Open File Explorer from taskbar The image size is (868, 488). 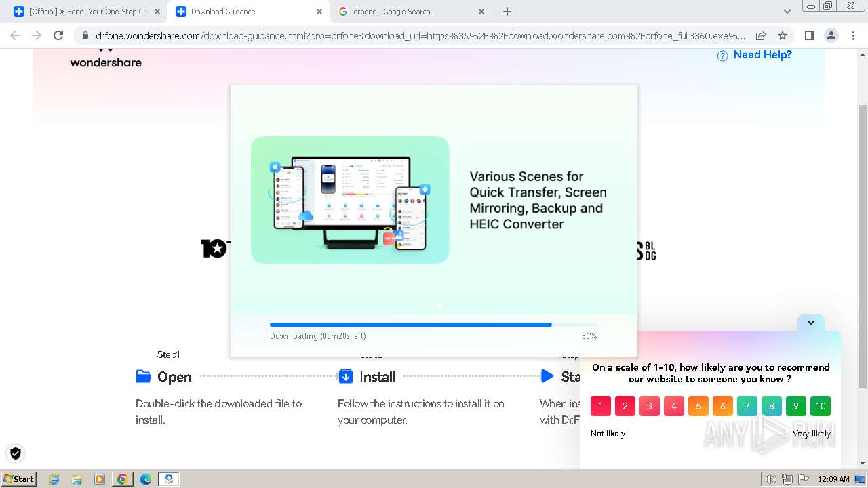77,479
